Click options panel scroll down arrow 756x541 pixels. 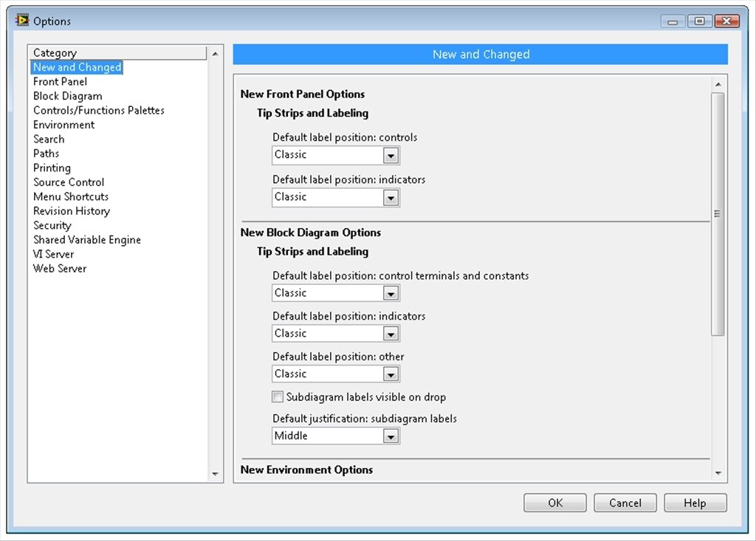pyautogui.click(x=718, y=473)
